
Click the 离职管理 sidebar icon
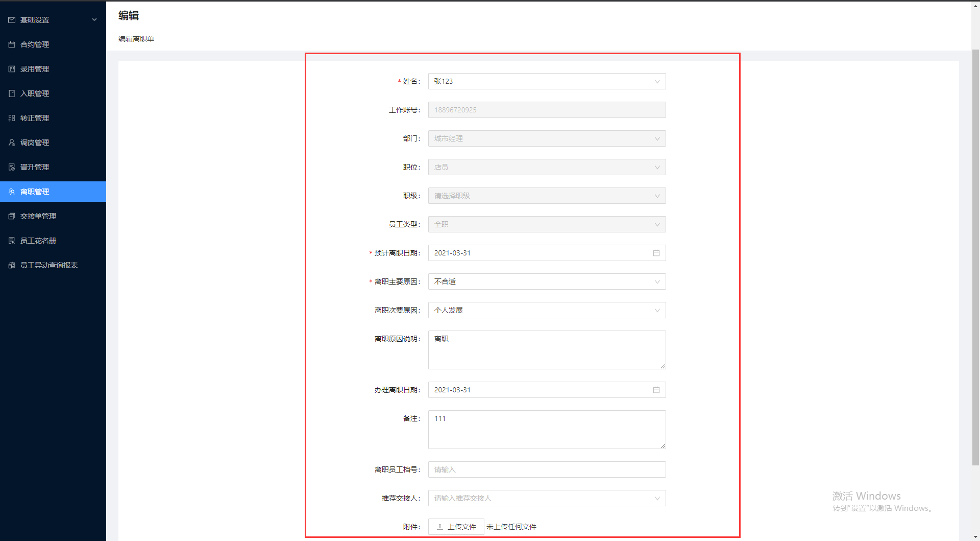click(12, 192)
